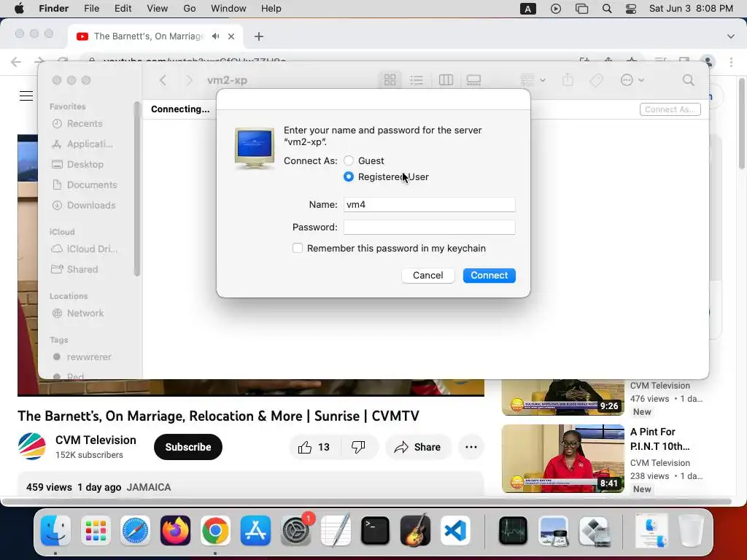This screenshot has height=560, width=747.
Task: Expand the Chrome tab search chevron
Action: (x=731, y=36)
